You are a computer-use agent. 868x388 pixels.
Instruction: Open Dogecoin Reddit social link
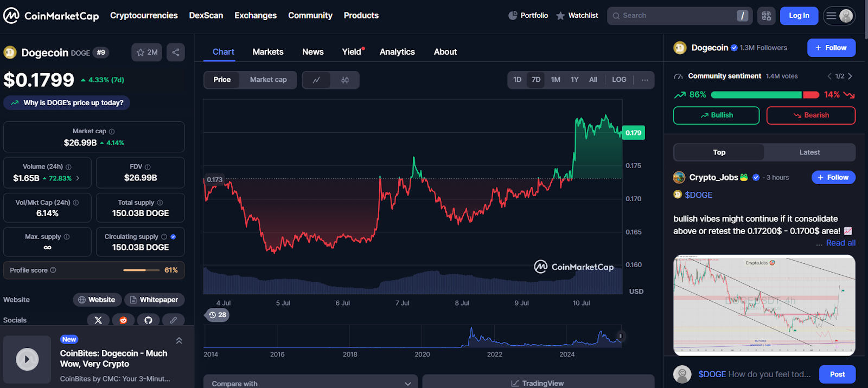(123, 320)
